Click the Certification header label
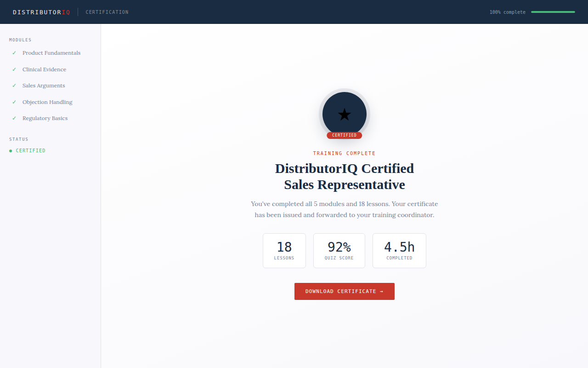588x368 pixels. (107, 12)
